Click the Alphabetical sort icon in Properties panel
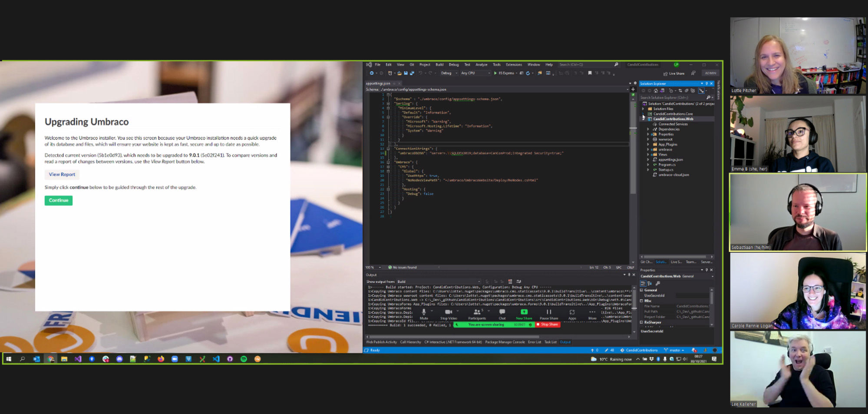This screenshot has width=868, height=414. pyautogui.click(x=650, y=283)
